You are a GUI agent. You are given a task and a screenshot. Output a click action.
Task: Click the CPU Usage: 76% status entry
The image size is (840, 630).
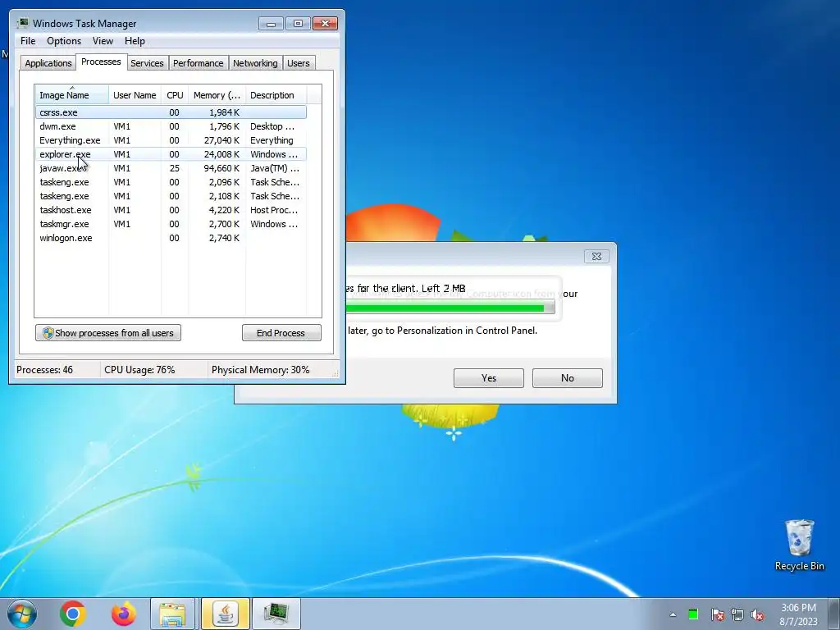tap(139, 370)
